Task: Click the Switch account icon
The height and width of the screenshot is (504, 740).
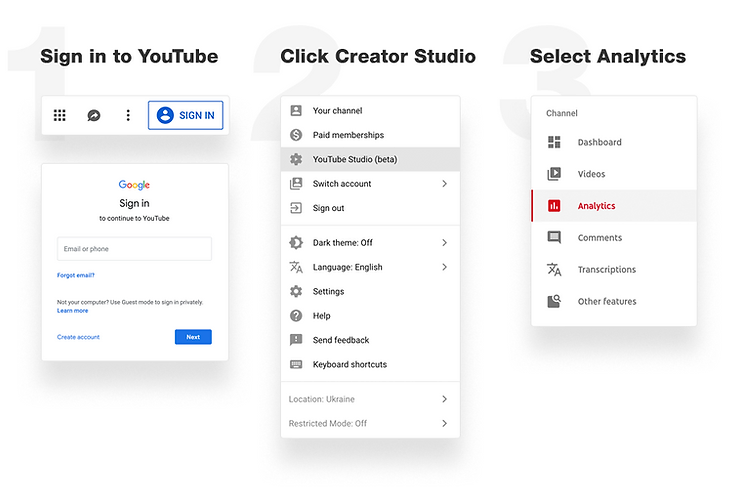Action: (x=296, y=184)
